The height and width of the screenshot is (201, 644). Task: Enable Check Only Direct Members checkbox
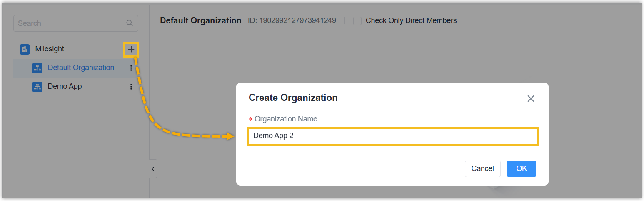click(x=357, y=21)
